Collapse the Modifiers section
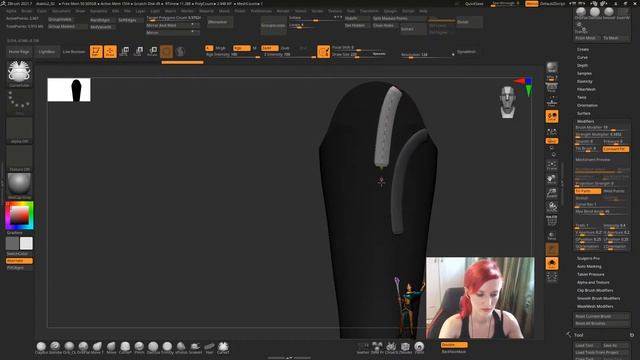The image size is (640, 360). click(x=585, y=121)
